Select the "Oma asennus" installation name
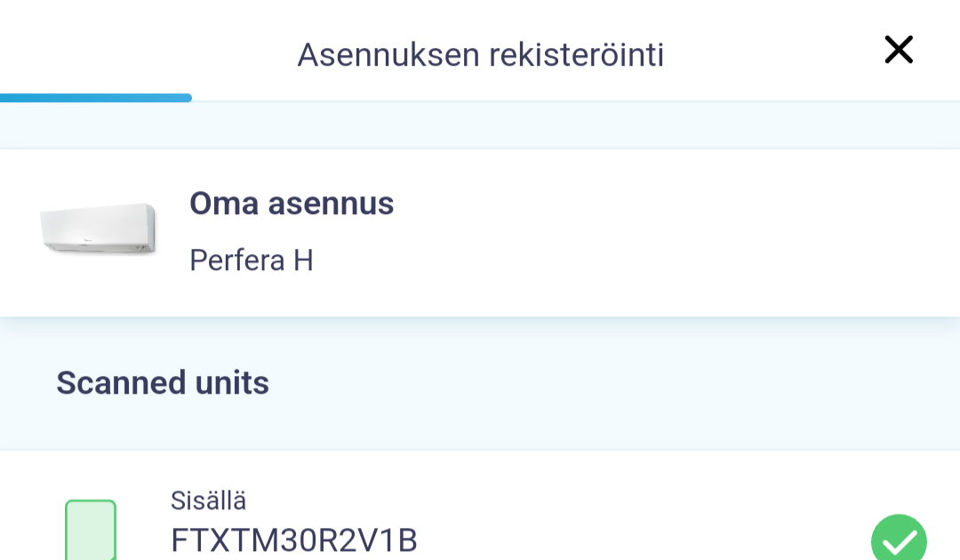 pos(292,204)
